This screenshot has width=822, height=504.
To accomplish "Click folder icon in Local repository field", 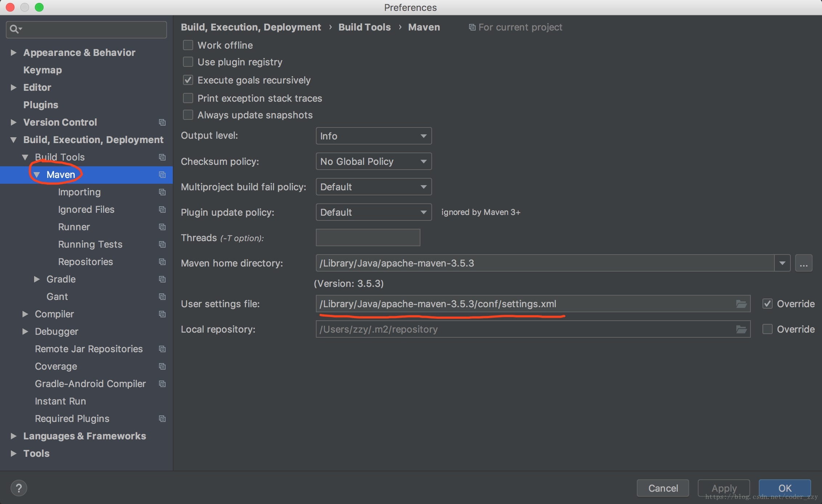I will tap(741, 329).
